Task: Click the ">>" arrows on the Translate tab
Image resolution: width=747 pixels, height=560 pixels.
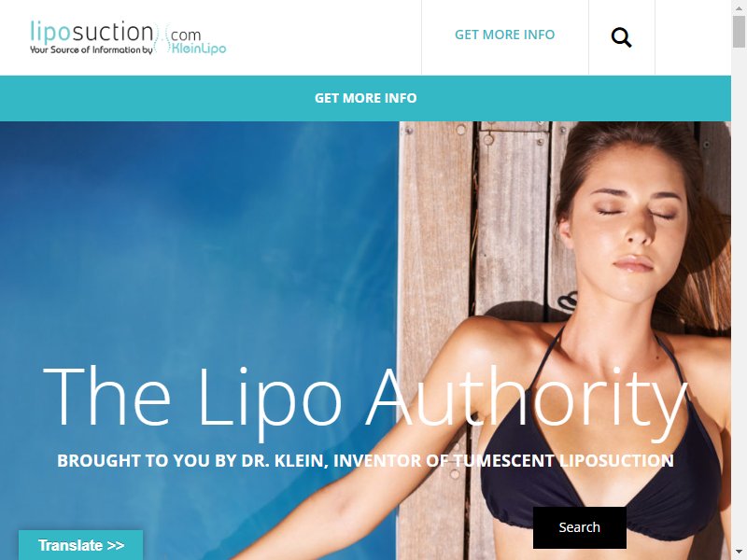Action: [x=116, y=545]
